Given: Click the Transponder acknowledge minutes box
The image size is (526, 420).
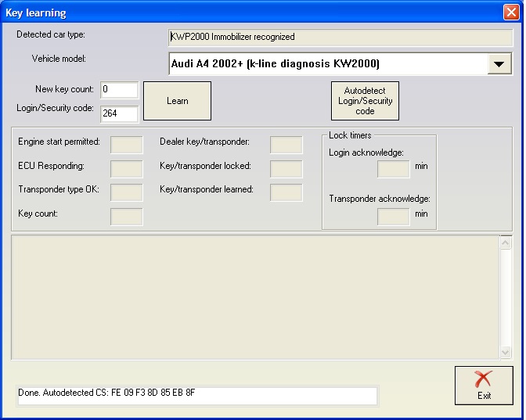Looking at the screenshot, I should [394, 217].
